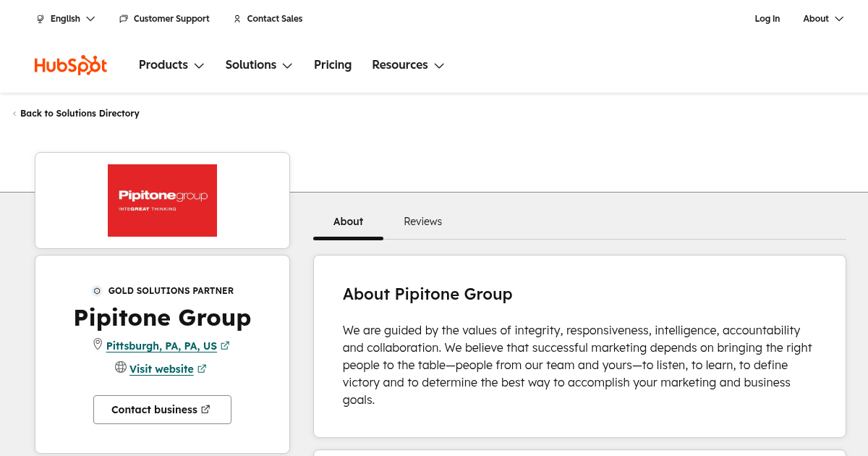This screenshot has width=868, height=456.
Task: Click the Pipitone Group logo image
Action: [162, 200]
